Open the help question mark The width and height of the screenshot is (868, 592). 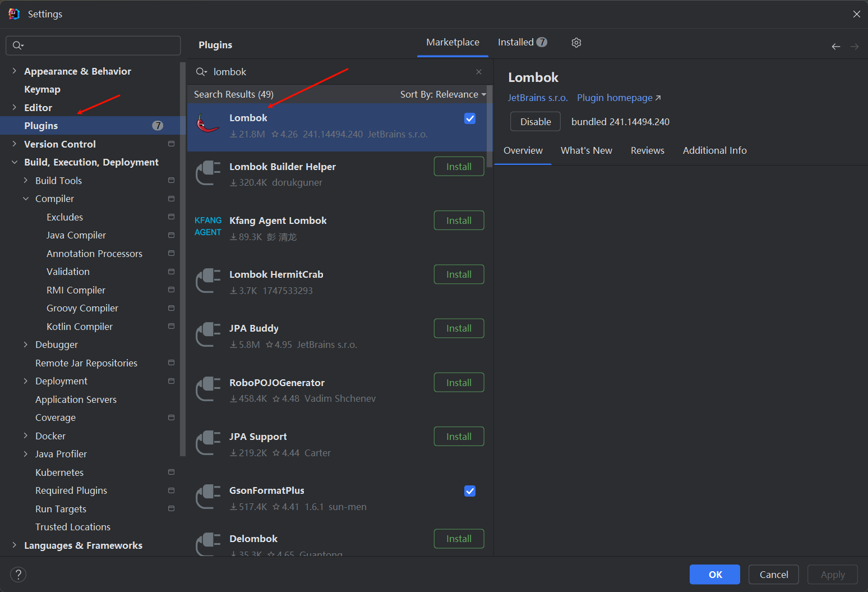point(18,574)
